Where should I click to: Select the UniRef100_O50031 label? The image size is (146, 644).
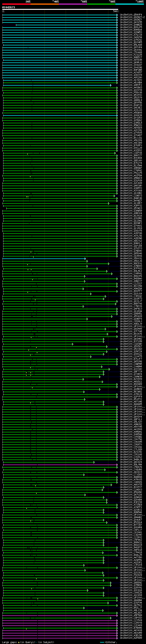131,259
